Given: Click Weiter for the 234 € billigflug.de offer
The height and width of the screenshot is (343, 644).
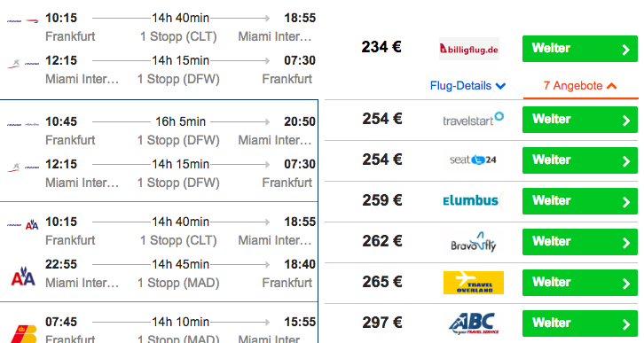Looking at the screenshot, I should pyautogui.click(x=580, y=49).
